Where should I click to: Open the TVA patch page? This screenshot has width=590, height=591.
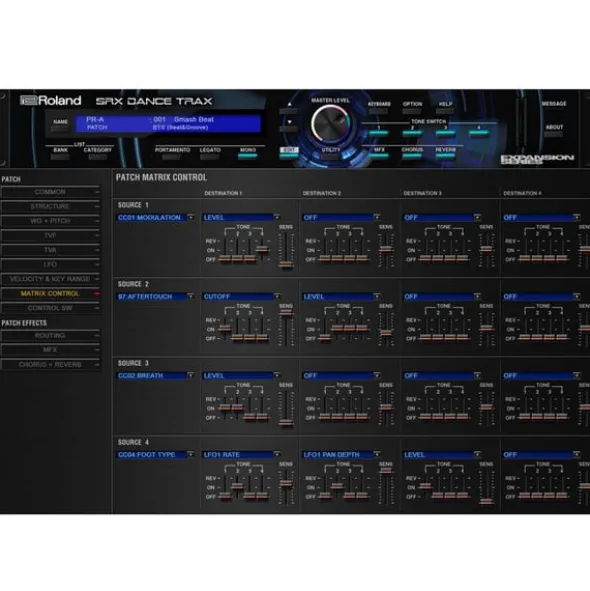(x=50, y=250)
